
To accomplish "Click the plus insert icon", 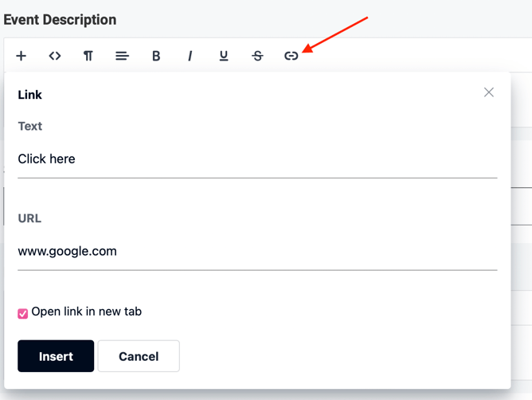I will 22,56.
